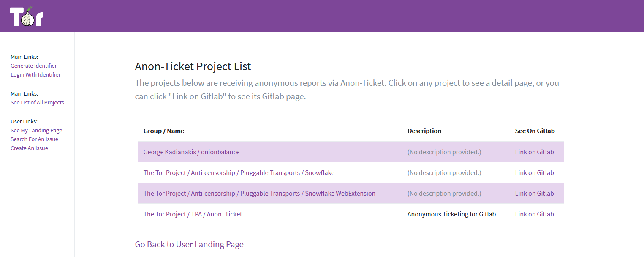Open the Pluggable Transports / Snowflake project
Screen dimensions: 644x257
pos(239,172)
